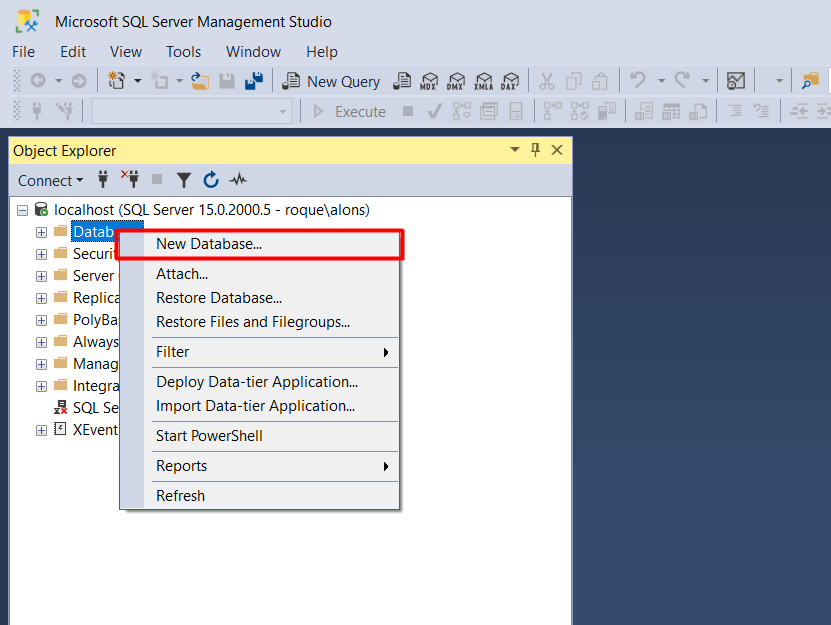Click the DAX query icon
This screenshot has height=625, width=831.
510,81
